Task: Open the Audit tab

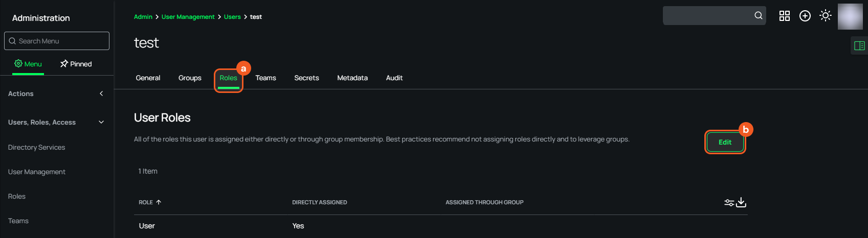Action: pyautogui.click(x=394, y=78)
